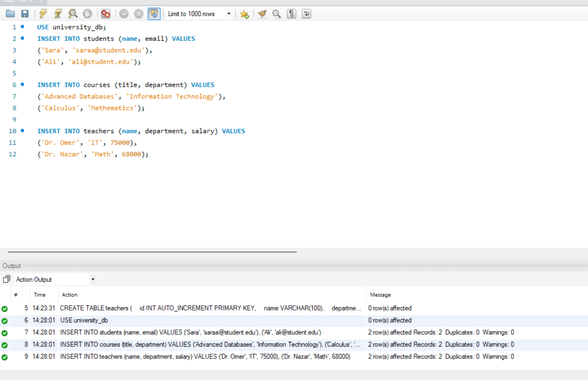This screenshot has height=380, width=588.
Task: Click the 'Advanced Databases' string in the editor
Action: pos(79,96)
